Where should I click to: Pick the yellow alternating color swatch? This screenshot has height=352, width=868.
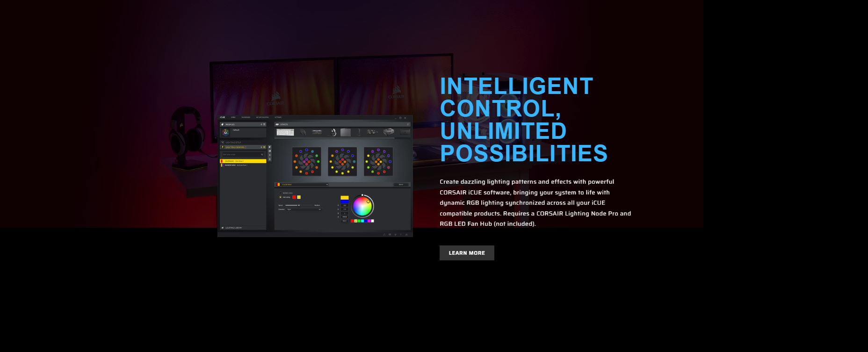pos(299,197)
